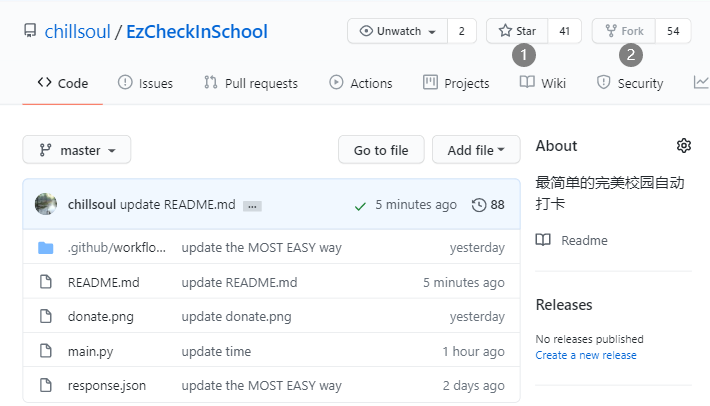Switch to the Issues tab
Screen dimensions: 710x406
click(x=145, y=83)
